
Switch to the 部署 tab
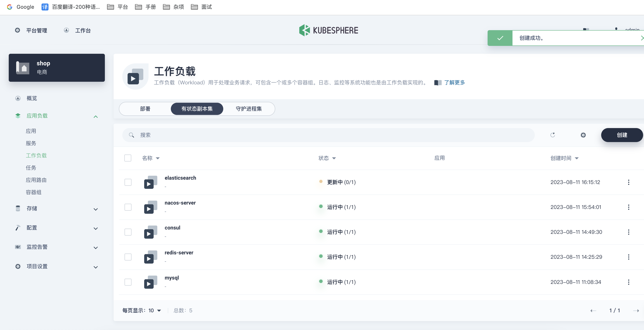(x=145, y=109)
